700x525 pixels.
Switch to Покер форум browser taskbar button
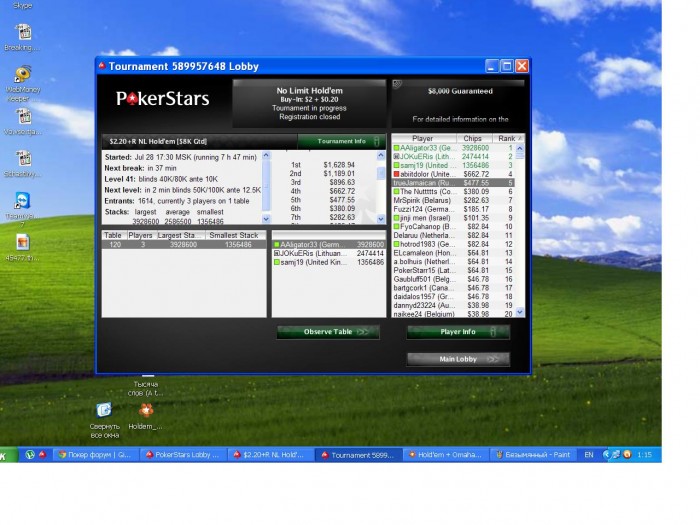tap(95, 455)
